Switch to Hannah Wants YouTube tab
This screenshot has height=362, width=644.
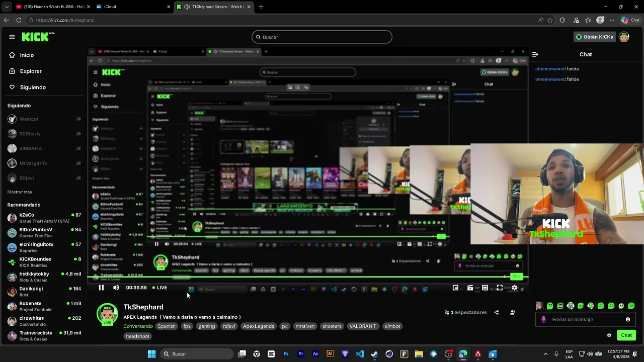(x=52, y=7)
